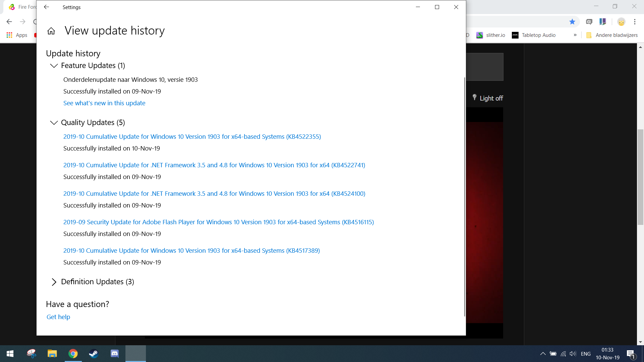The width and height of the screenshot is (644, 362).
Task: Open Steam from the taskbar
Action: 94,354
